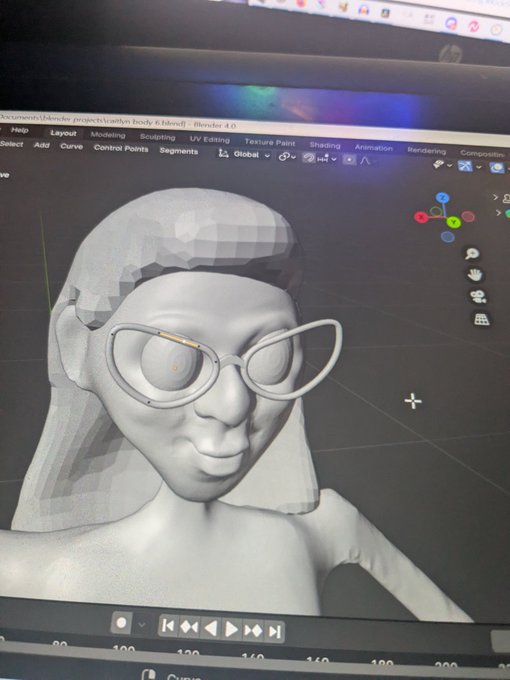Image resolution: width=510 pixels, height=680 pixels.
Task: Open the Segments menu
Action: coord(179,151)
